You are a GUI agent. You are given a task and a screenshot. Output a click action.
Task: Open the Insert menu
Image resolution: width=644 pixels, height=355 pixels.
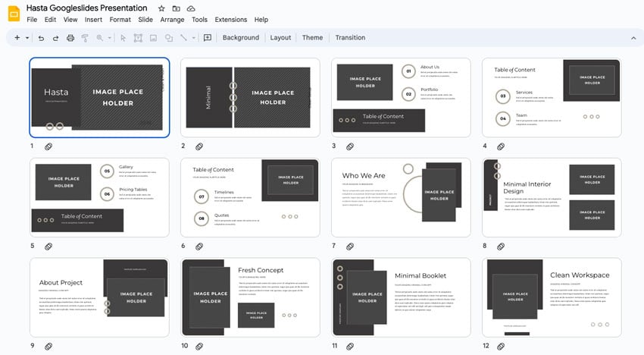point(93,20)
